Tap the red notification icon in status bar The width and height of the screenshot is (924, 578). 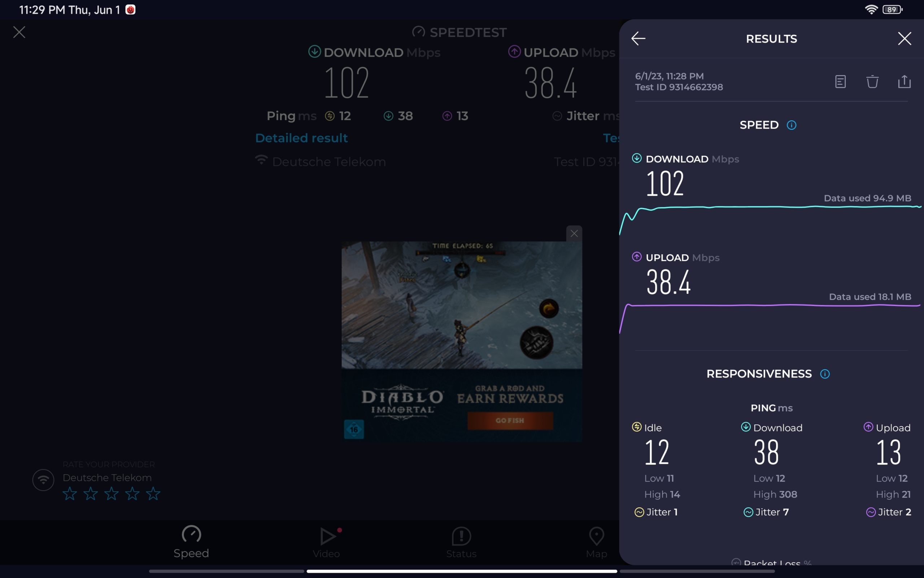[130, 9]
